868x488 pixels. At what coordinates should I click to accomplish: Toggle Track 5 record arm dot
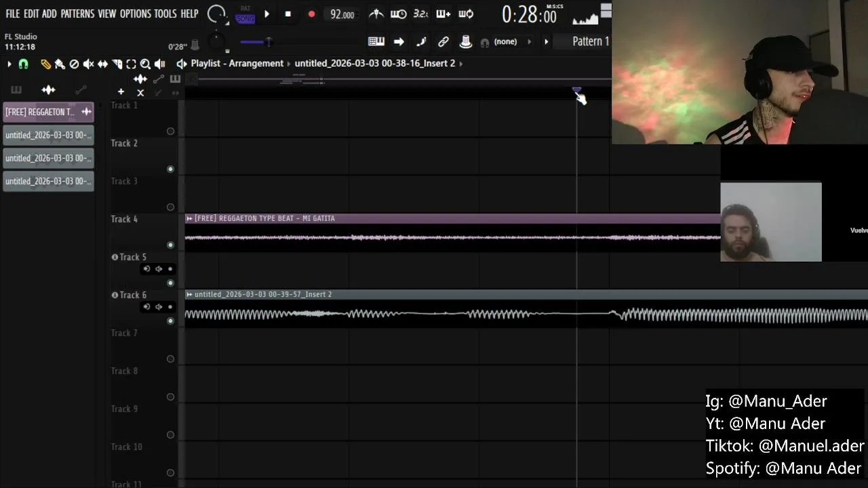click(170, 269)
